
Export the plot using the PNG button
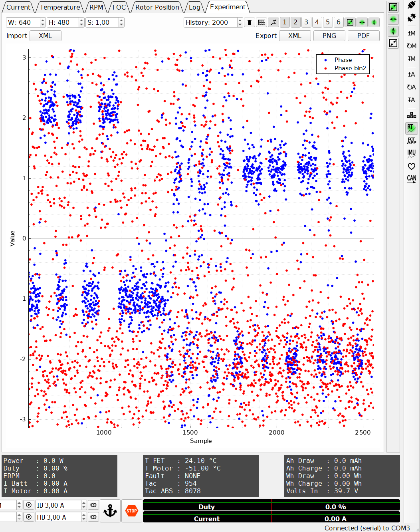(329, 36)
